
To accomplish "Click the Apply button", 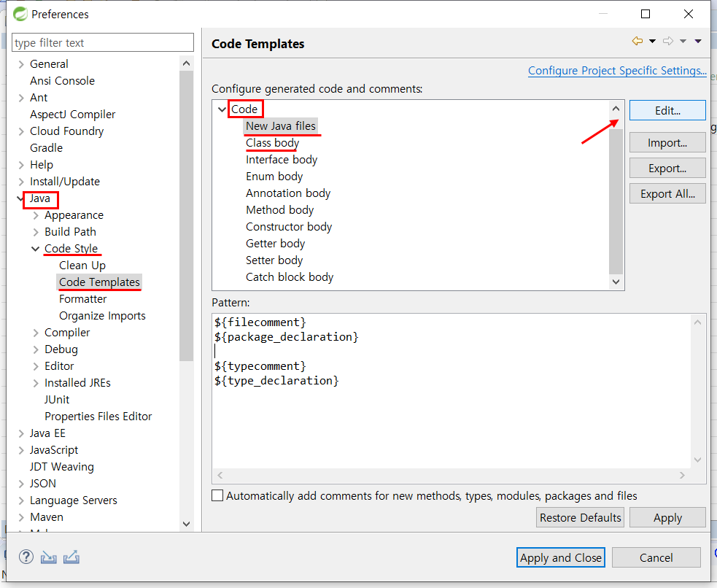I will 667,517.
